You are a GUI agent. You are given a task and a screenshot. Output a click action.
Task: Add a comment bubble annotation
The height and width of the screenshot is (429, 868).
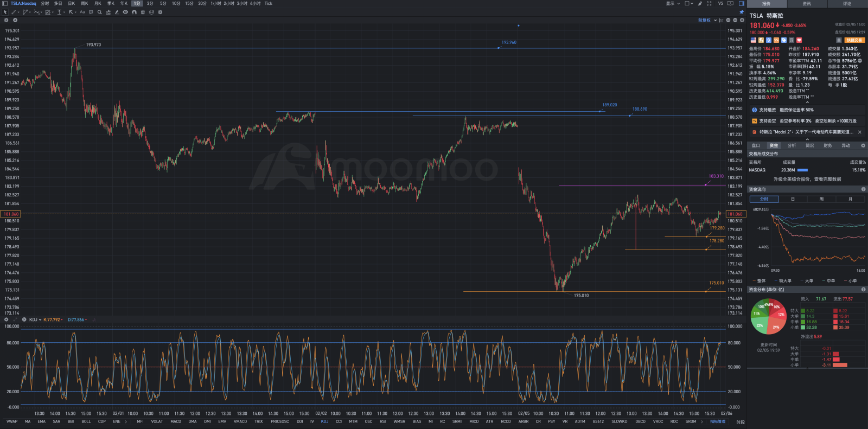(x=91, y=12)
